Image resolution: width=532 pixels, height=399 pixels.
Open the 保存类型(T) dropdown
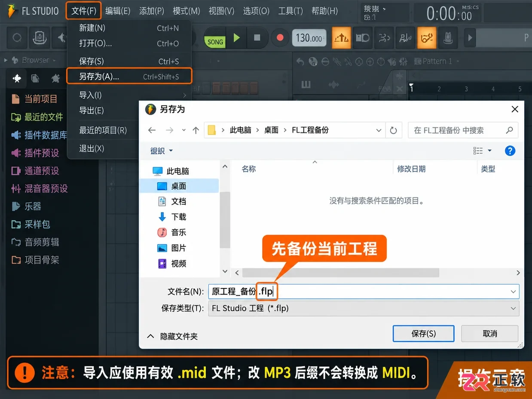[364, 308]
